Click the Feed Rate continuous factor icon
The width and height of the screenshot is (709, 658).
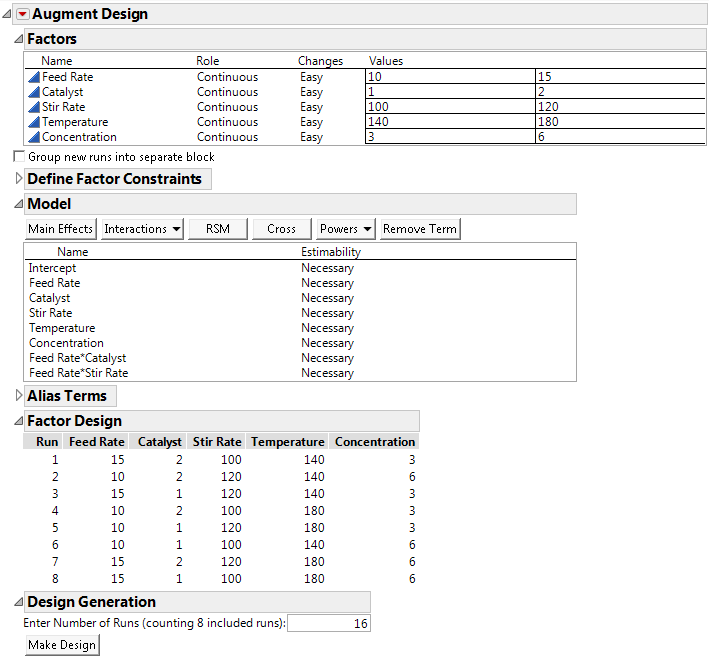point(34,77)
